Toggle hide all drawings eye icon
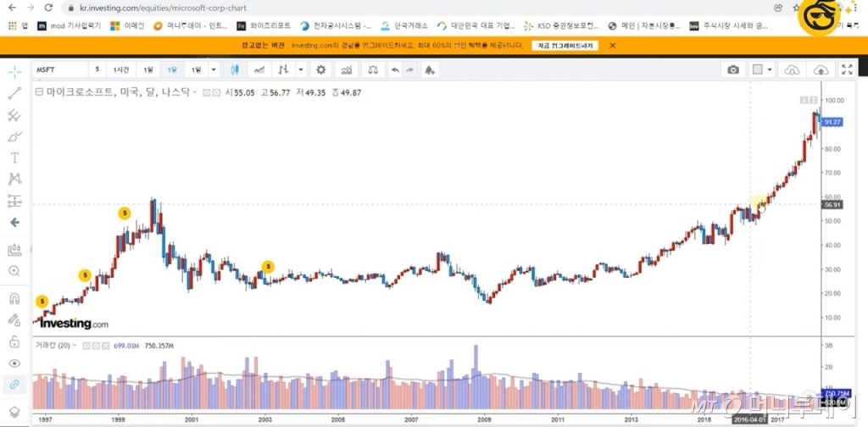Screen dimensions: 868x427 pyautogui.click(x=14, y=363)
